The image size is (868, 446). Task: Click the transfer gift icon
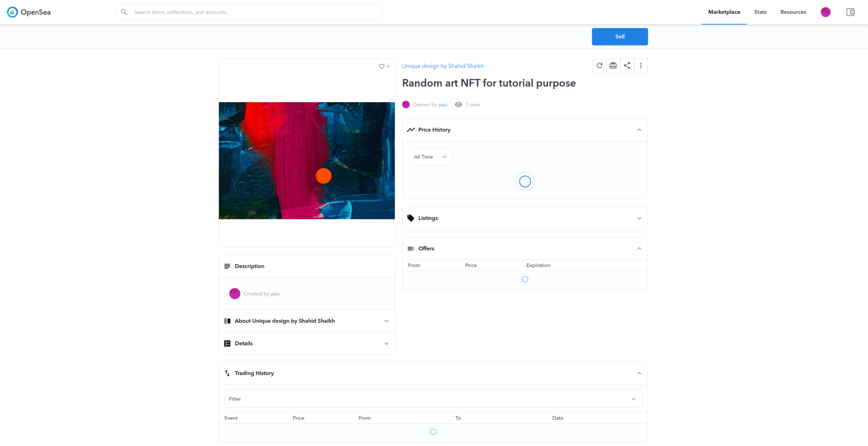coord(613,66)
